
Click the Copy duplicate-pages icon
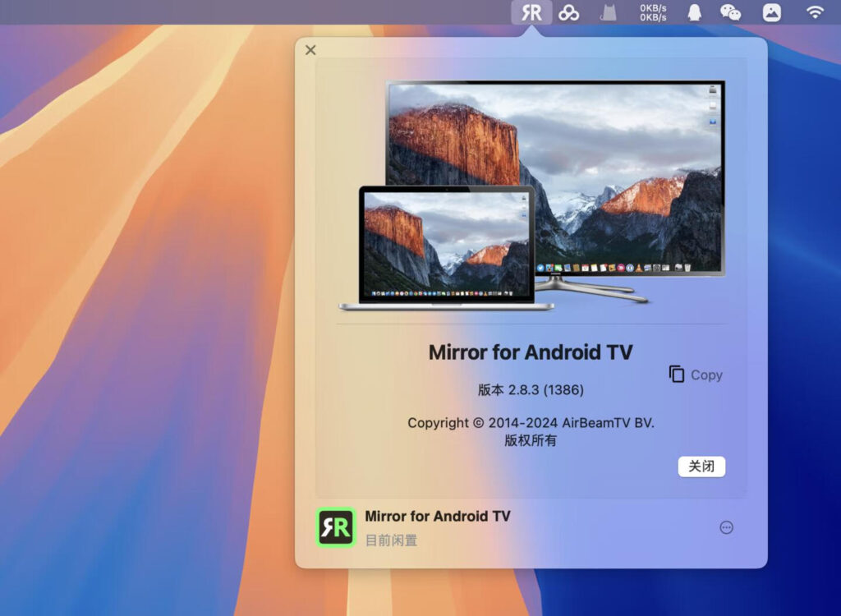tap(676, 375)
